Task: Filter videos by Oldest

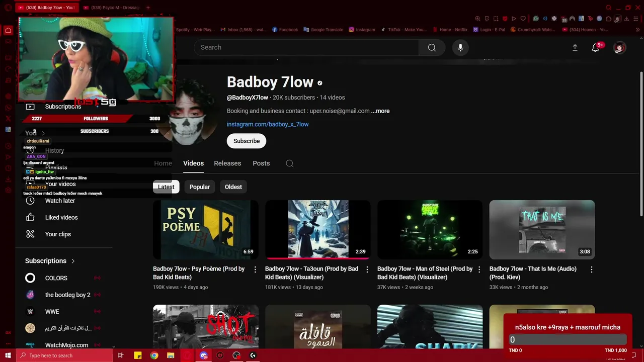Action: [233, 187]
